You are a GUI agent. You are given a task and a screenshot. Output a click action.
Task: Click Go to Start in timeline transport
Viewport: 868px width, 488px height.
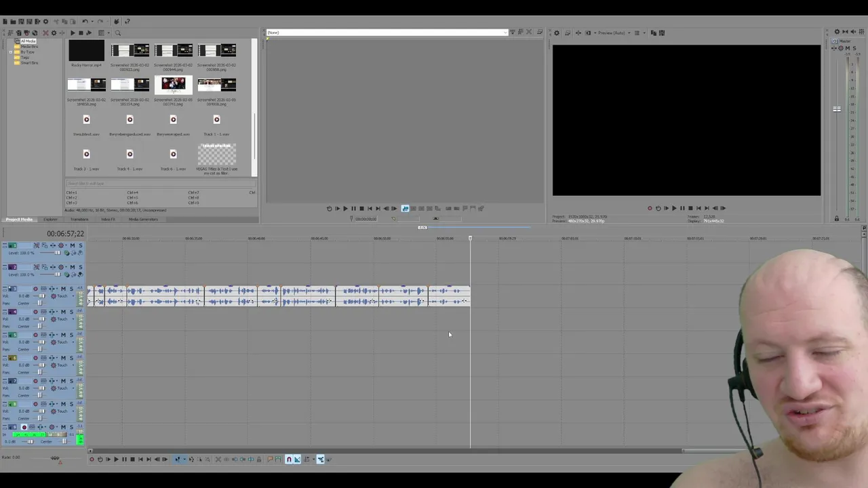(140, 460)
